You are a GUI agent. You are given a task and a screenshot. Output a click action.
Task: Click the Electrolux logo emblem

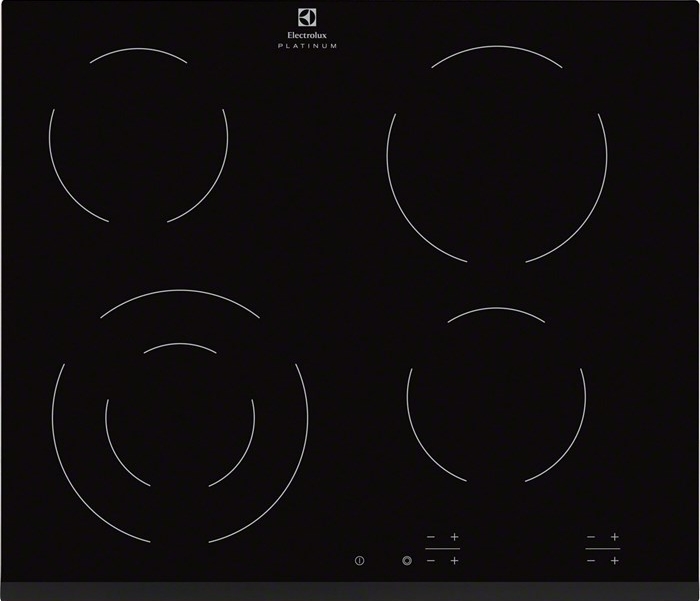click(307, 17)
